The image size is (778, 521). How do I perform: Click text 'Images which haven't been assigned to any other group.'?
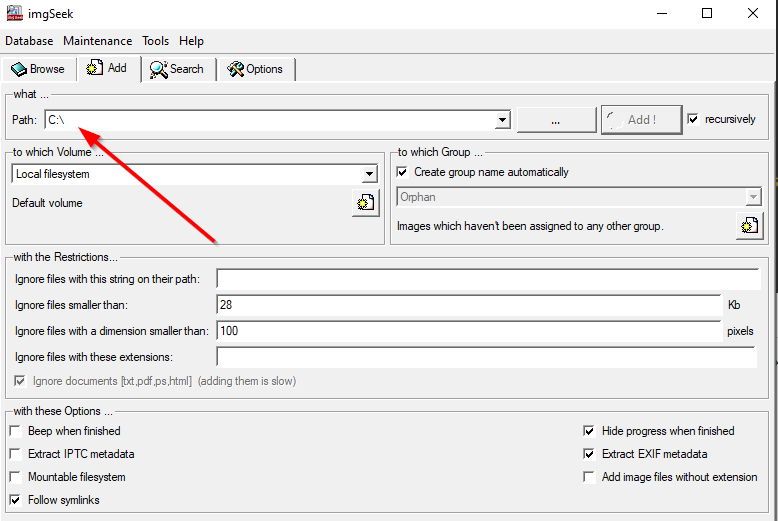pyautogui.click(x=530, y=226)
